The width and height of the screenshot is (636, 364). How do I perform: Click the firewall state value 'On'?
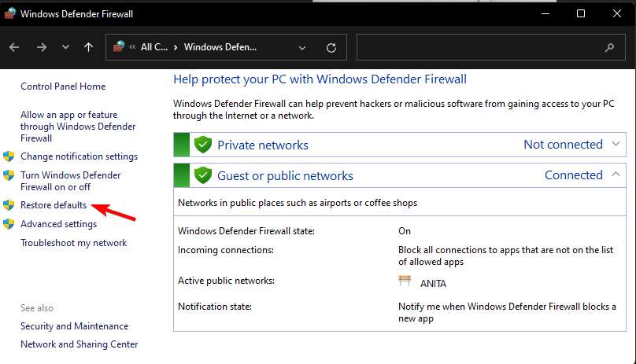(405, 231)
